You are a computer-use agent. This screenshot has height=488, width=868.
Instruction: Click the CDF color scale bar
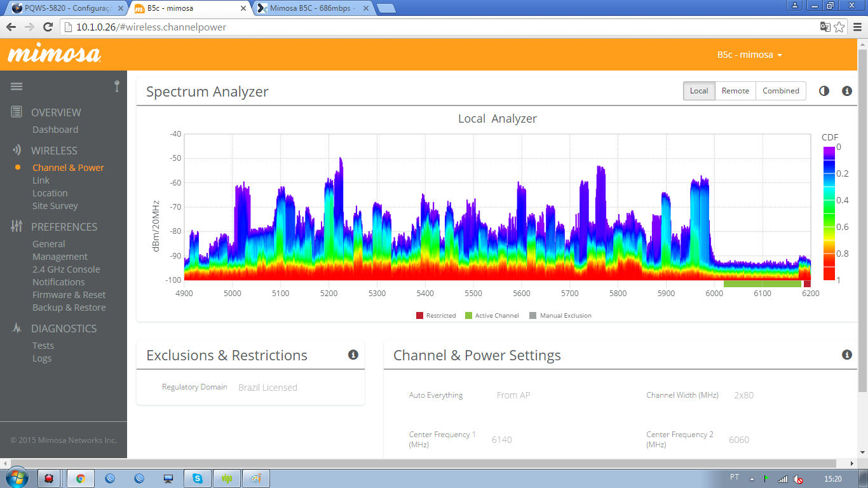829,213
